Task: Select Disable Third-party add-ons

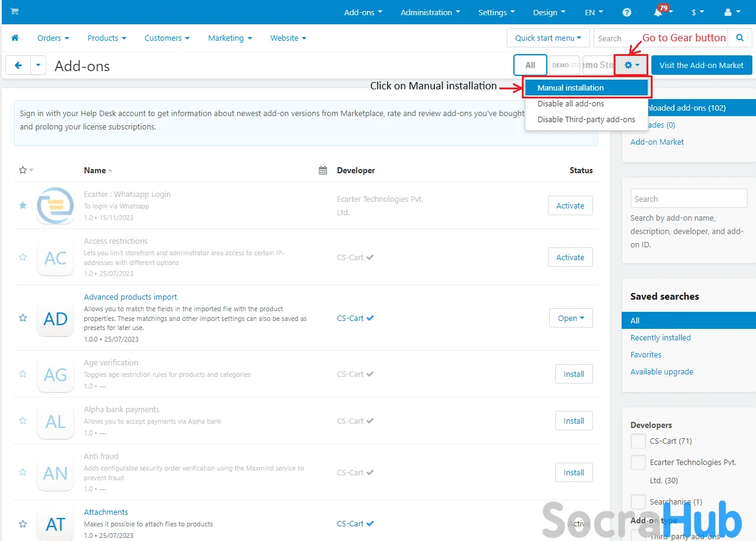Action: pyautogui.click(x=586, y=119)
